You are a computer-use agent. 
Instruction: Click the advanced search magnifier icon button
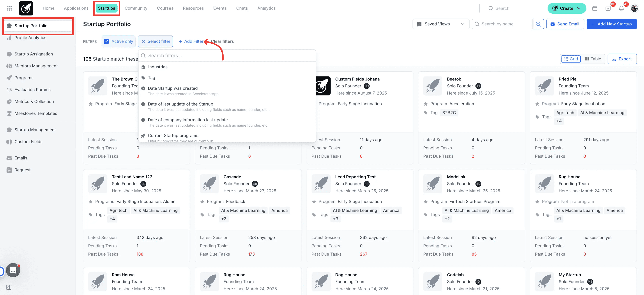point(538,24)
